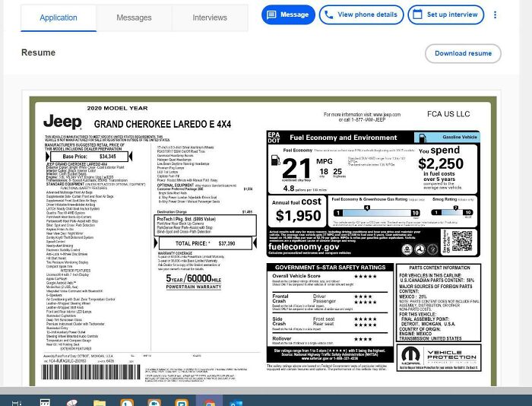Download the resume
The width and height of the screenshot is (532, 406).
463,53
